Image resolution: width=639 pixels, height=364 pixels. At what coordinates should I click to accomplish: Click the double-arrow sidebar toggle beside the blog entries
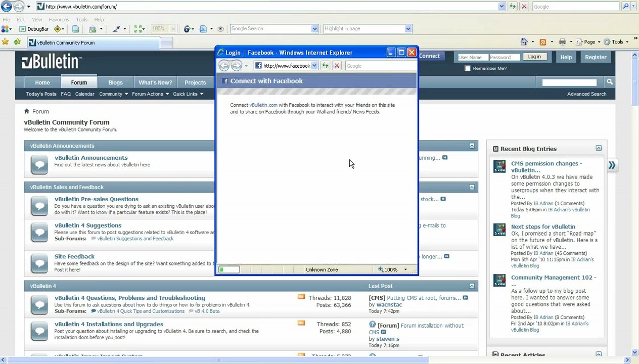tap(612, 165)
